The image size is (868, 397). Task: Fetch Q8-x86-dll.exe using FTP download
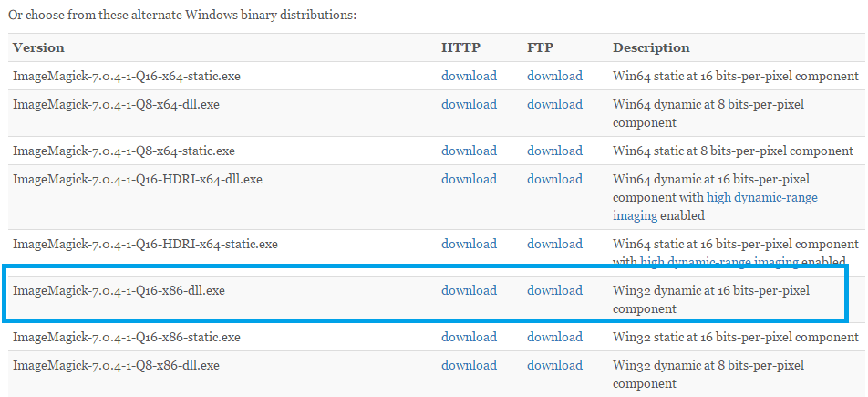click(554, 365)
